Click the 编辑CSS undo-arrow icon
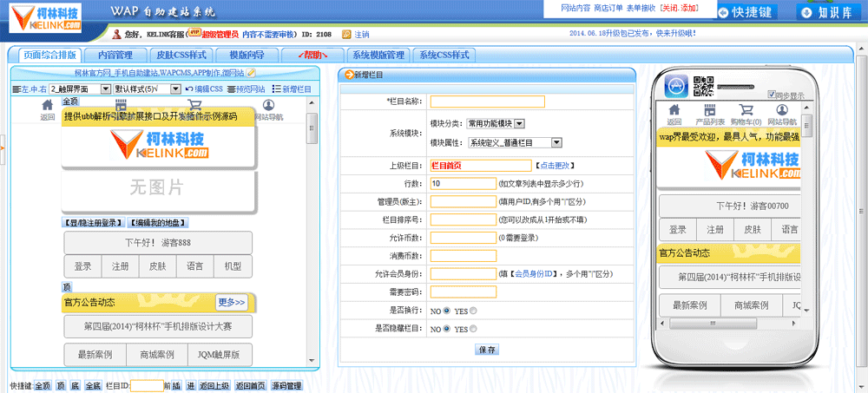The image size is (868, 393). 189,89
